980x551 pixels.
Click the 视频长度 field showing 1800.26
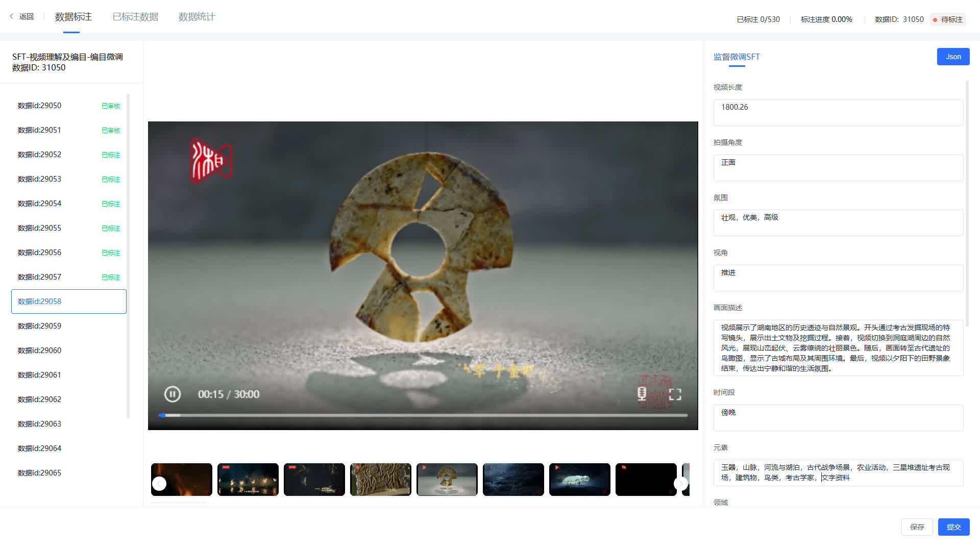point(838,113)
